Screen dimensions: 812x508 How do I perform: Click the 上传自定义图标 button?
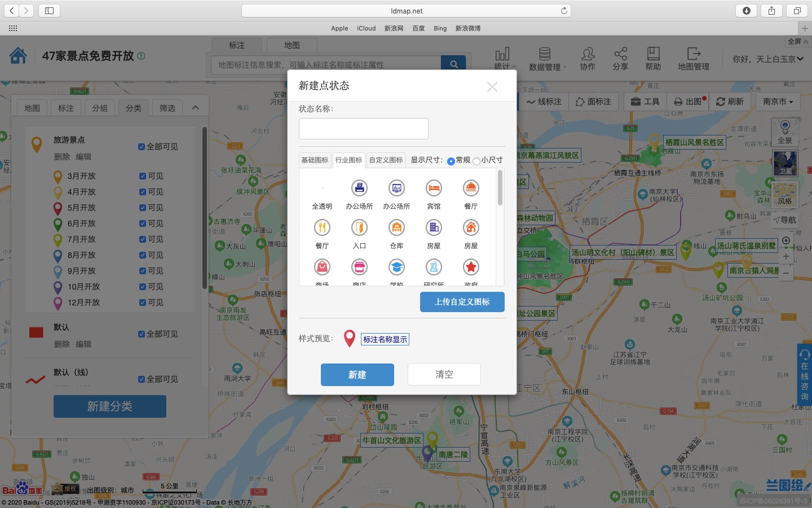(462, 302)
